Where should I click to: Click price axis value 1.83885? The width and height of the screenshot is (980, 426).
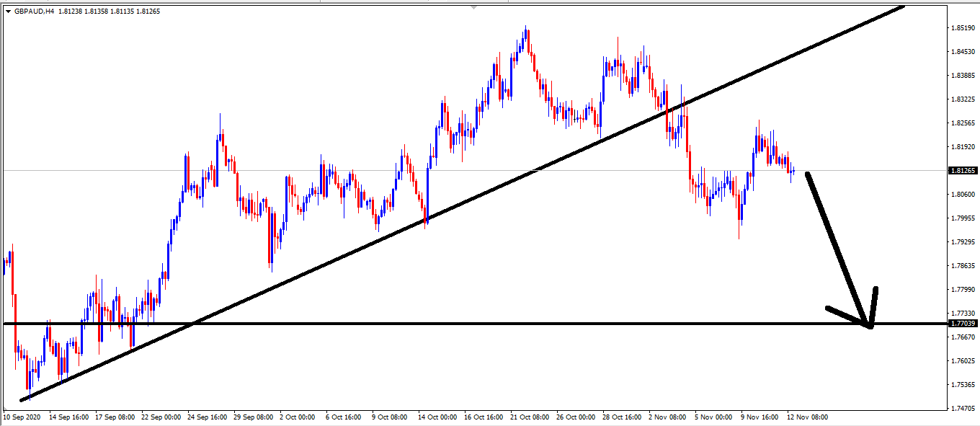click(963, 76)
